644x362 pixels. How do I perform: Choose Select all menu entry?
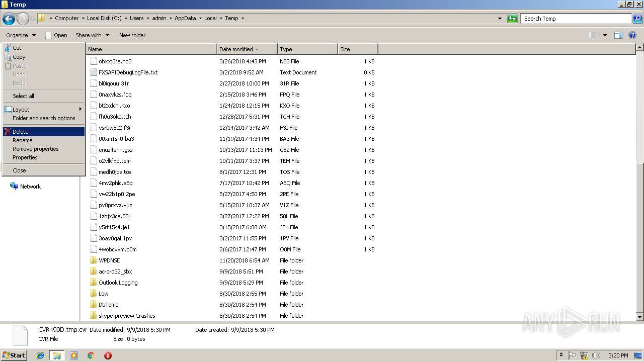point(43,96)
